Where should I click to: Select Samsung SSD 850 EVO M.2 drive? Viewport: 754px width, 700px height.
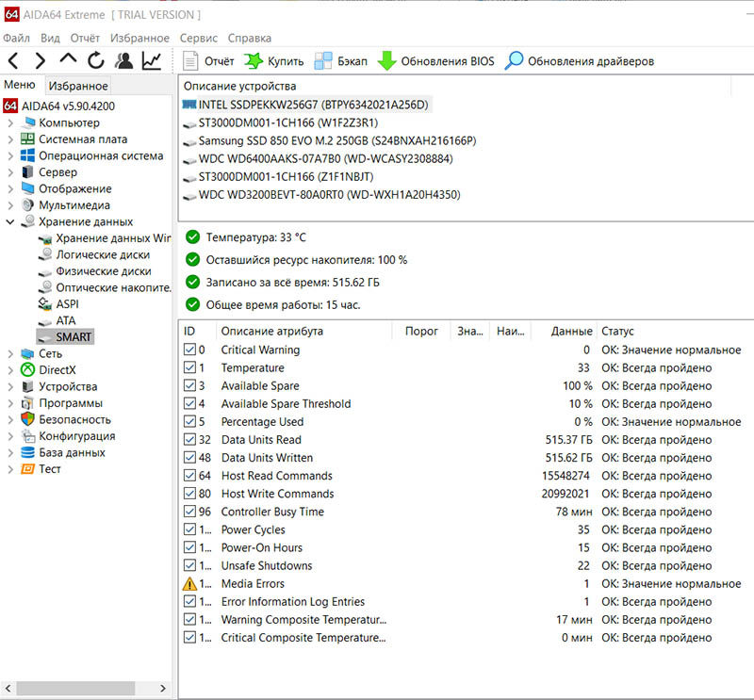pos(337,141)
